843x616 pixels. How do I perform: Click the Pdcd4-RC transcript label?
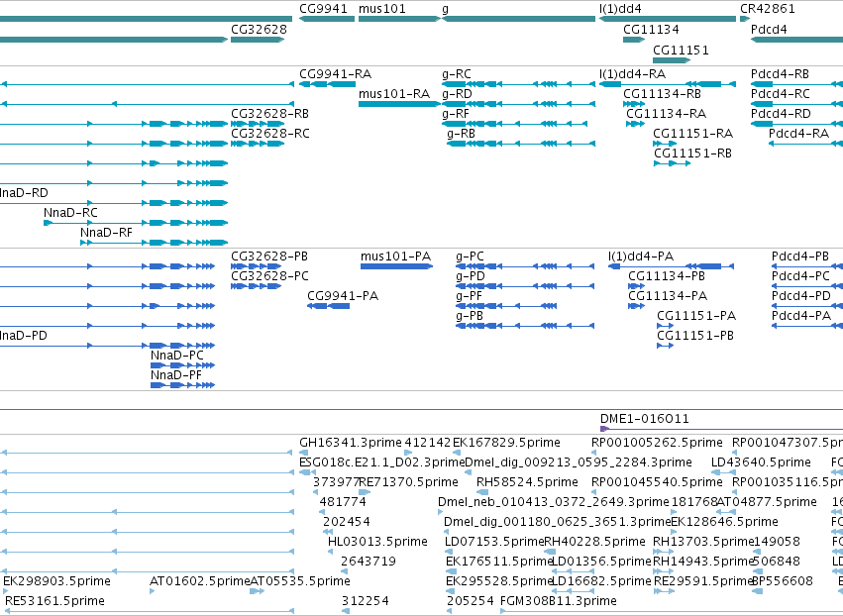pos(781,94)
